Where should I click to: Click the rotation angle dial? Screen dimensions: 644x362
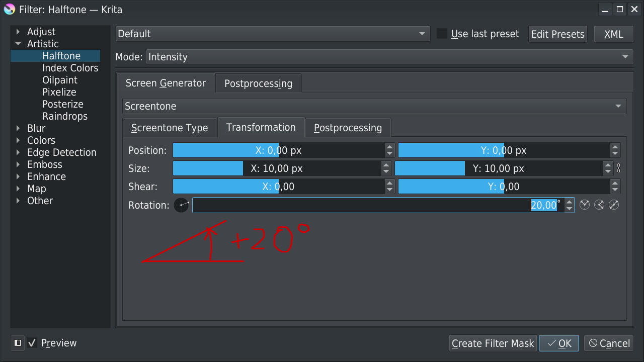coord(181,205)
